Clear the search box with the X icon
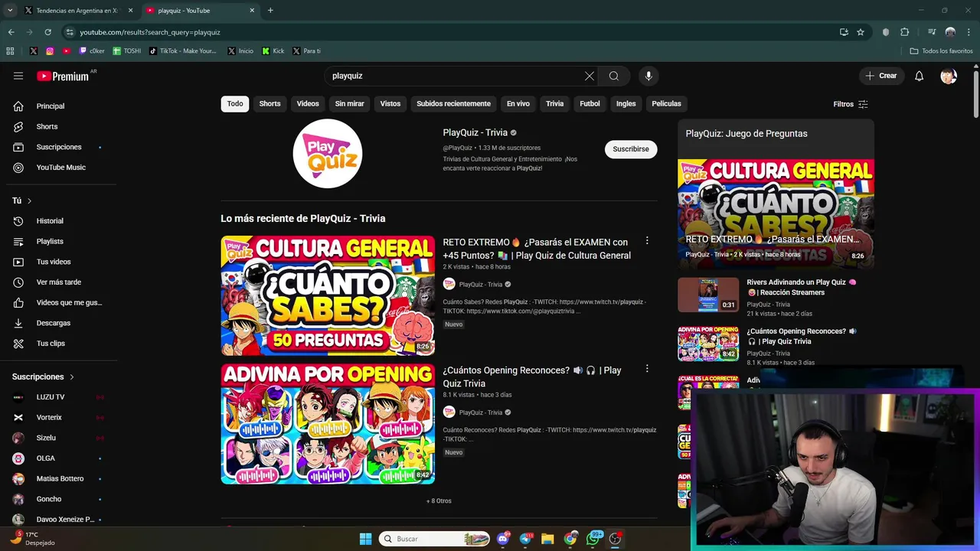Viewport: 980px width, 551px height. pyautogui.click(x=589, y=76)
